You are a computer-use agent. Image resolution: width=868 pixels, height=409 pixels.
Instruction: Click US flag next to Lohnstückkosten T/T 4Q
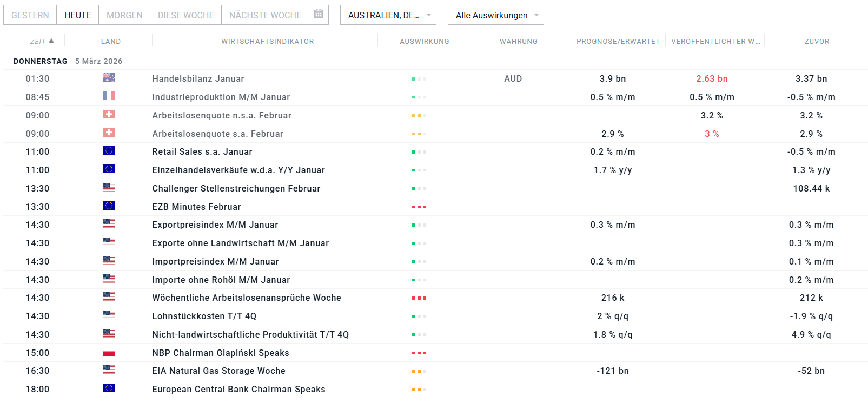(x=109, y=315)
